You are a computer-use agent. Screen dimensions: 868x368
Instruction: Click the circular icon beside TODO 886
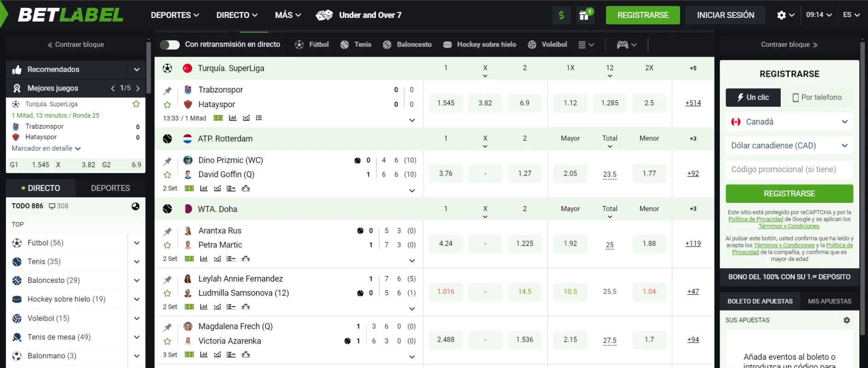pos(136,206)
